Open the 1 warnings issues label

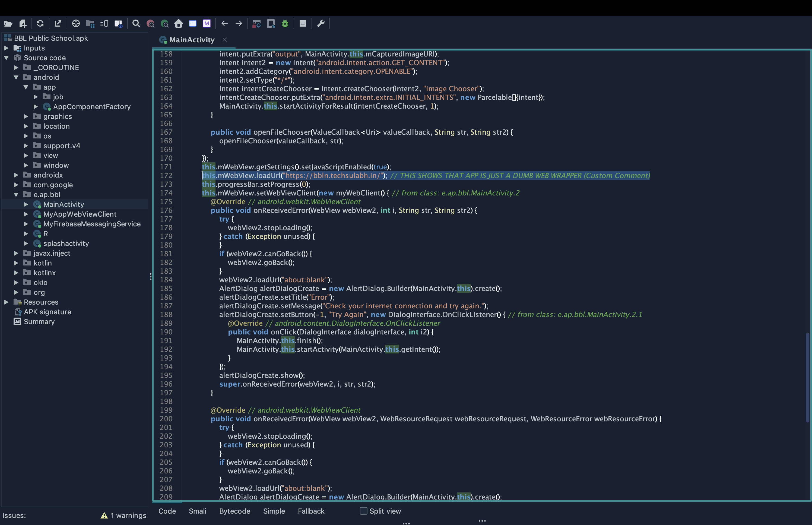click(x=128, y=516)
